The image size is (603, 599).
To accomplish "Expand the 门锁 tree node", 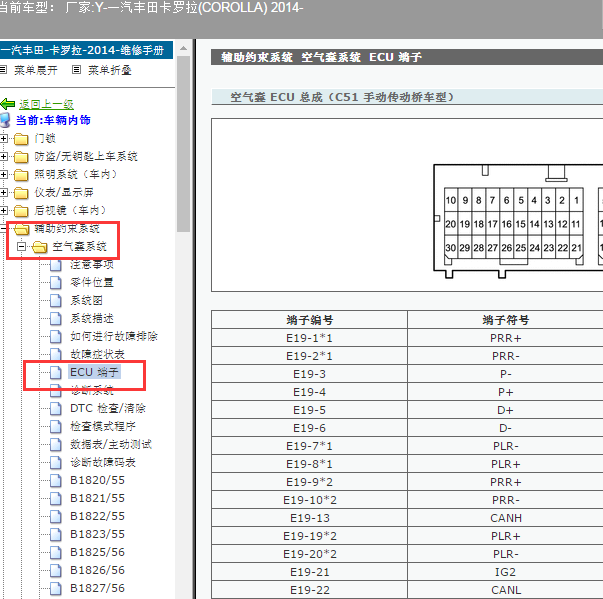I will (x=3, y=138).
